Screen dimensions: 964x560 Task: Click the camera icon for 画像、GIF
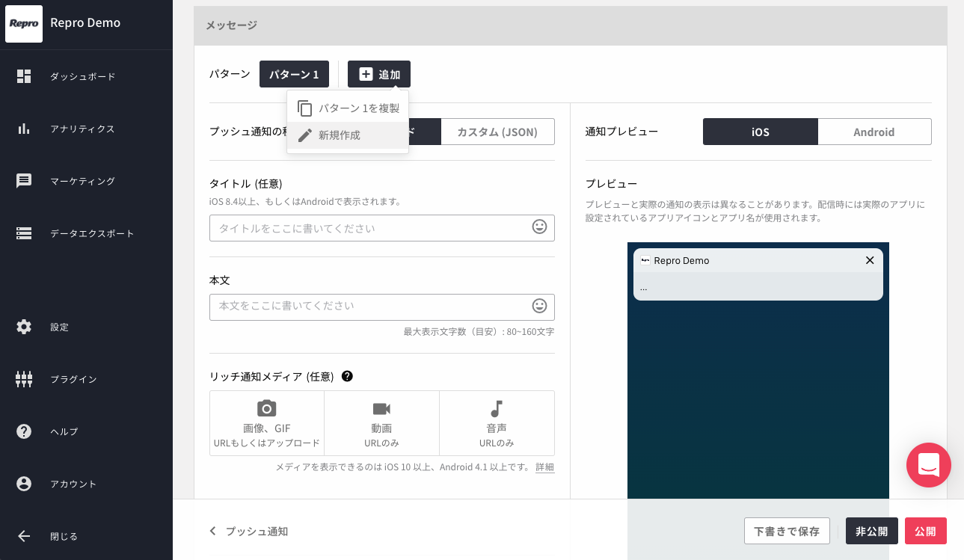coord(267,408)
